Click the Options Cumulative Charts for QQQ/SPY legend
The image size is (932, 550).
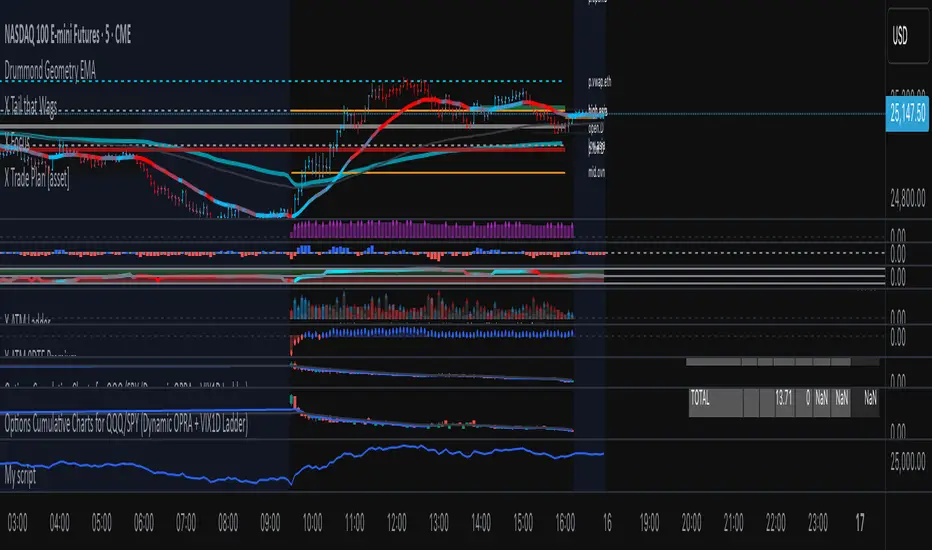click(x=126, y=424)
